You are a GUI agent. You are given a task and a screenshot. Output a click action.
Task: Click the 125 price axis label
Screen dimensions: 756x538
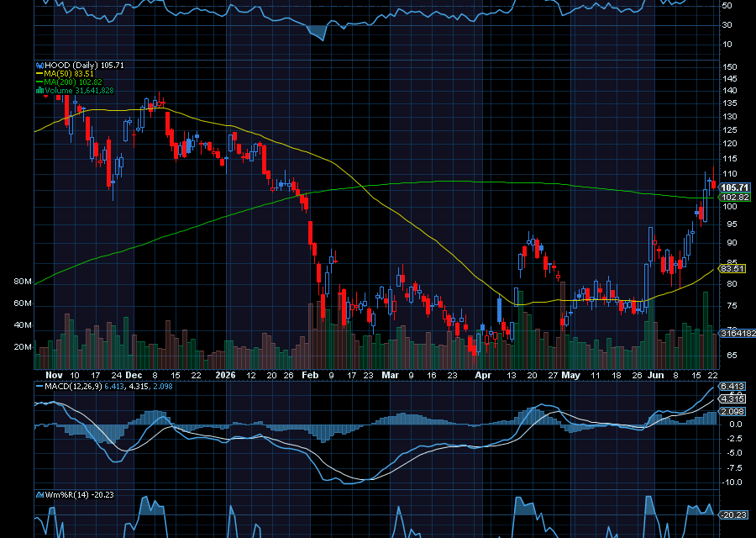(730, 130)
